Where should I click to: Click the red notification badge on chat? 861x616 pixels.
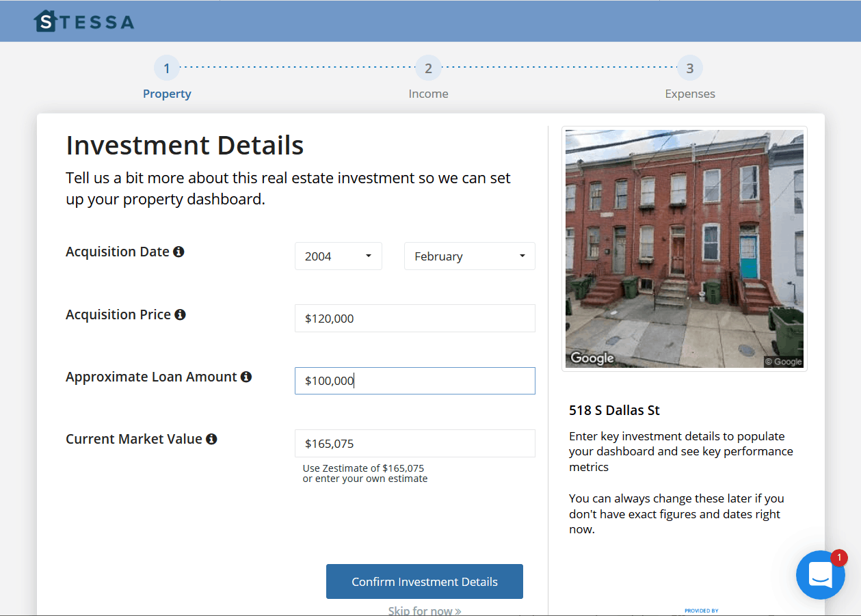(838, 558)
